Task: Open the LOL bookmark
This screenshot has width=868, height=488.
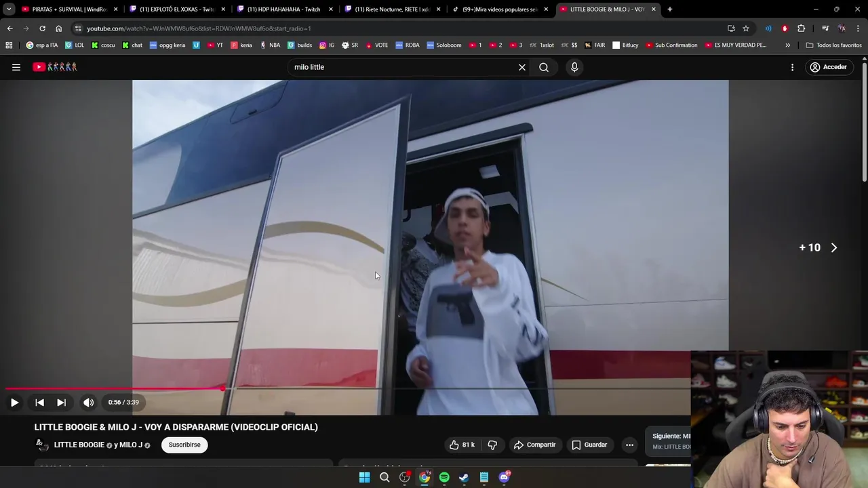Action: point(75,45)
